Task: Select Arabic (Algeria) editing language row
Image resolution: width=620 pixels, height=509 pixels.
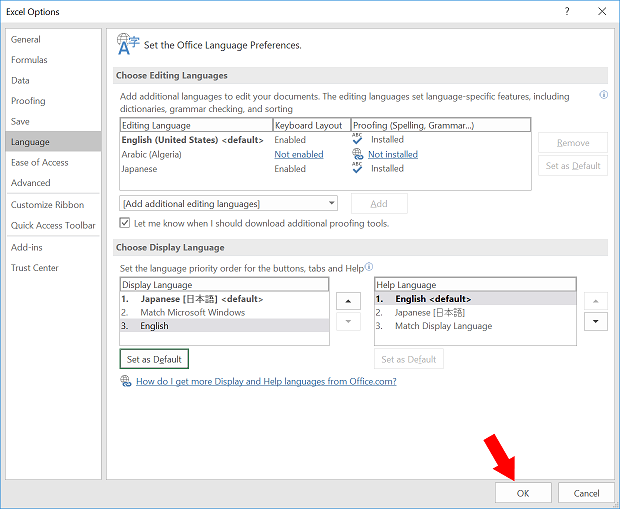Action: 325,154
